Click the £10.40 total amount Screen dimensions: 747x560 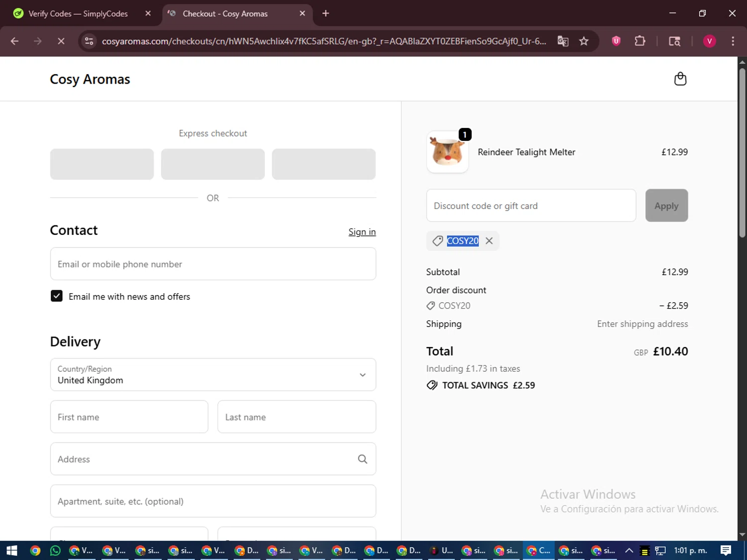(x=670, y=351)
